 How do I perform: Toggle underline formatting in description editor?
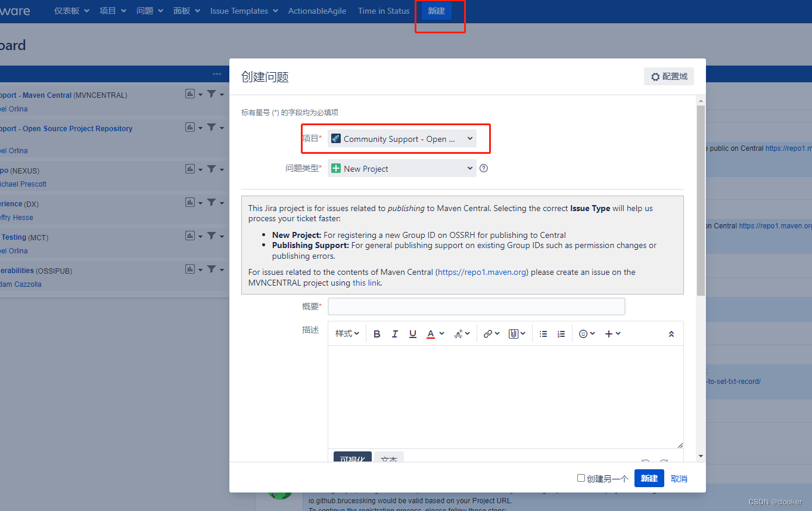point(413,334)
